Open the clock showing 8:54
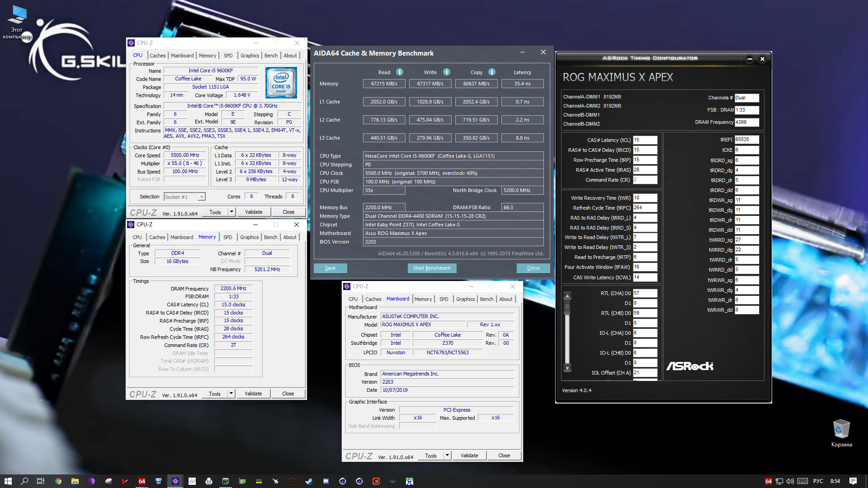 point(835,481)
